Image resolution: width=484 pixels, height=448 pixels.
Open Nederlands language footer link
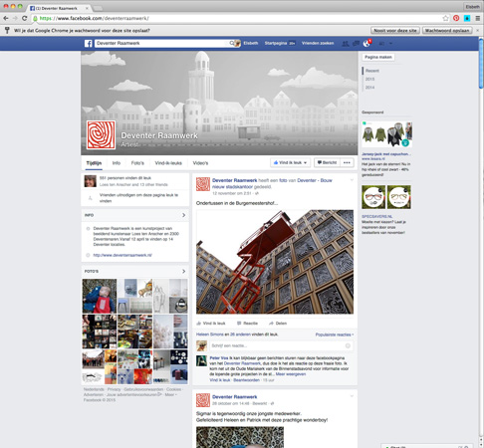pyautogui.click(x=94, y=389)
